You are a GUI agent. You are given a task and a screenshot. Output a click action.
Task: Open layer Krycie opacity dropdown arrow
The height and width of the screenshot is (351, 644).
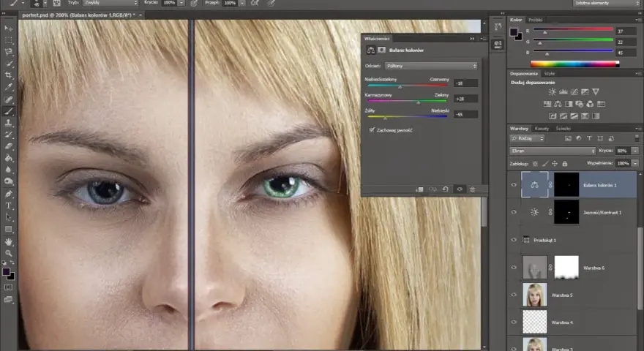(635, 151)
